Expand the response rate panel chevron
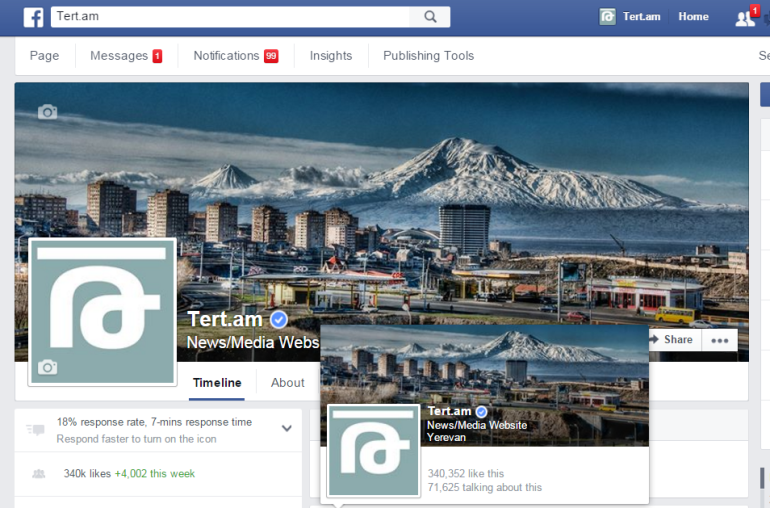The image size is (770, 508). click(x=287, y=428)
